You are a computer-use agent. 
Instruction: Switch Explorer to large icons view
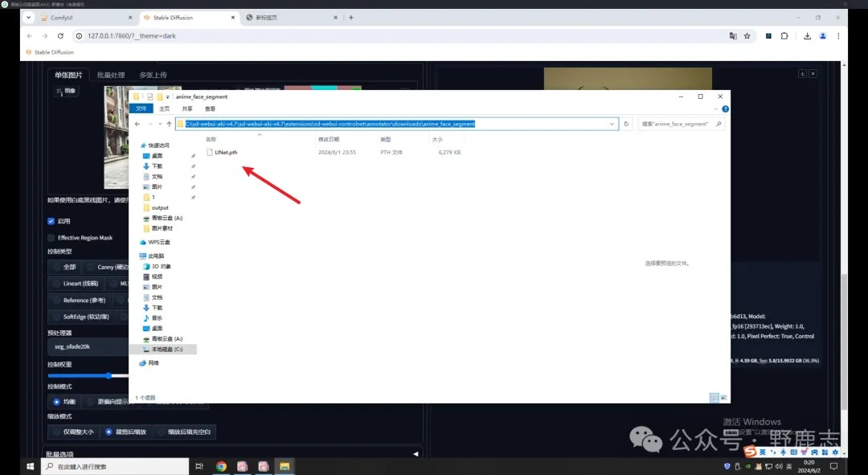click(x=723, y=398)
